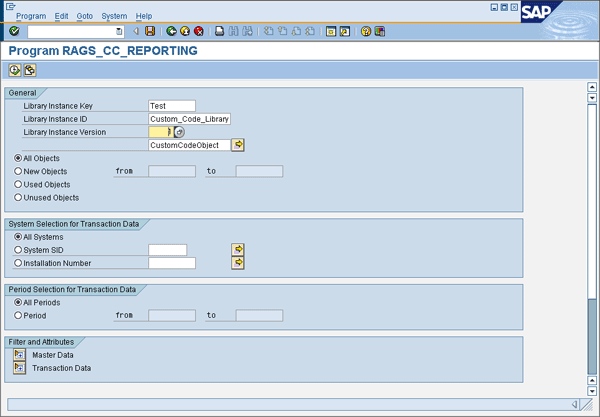Screen dimensions: 600x417
Task: Click the Save icon in the toolbar
Action: point(150,31)
